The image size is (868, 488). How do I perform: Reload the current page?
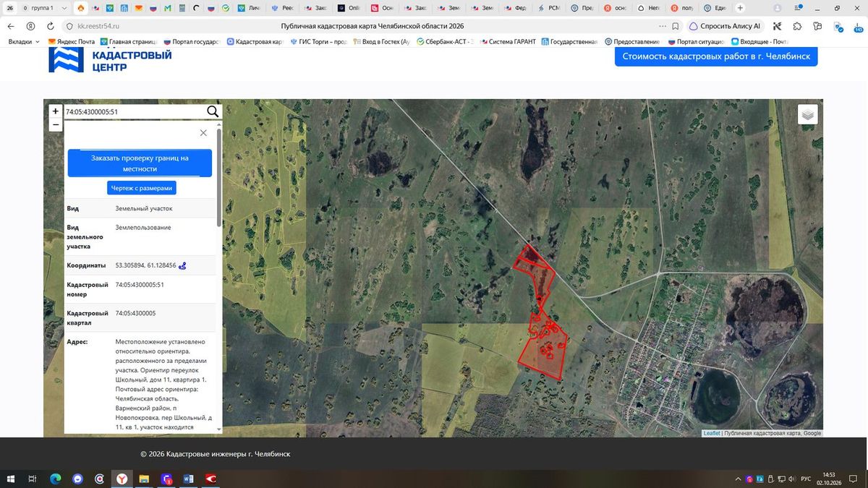(x=50, y=26)
